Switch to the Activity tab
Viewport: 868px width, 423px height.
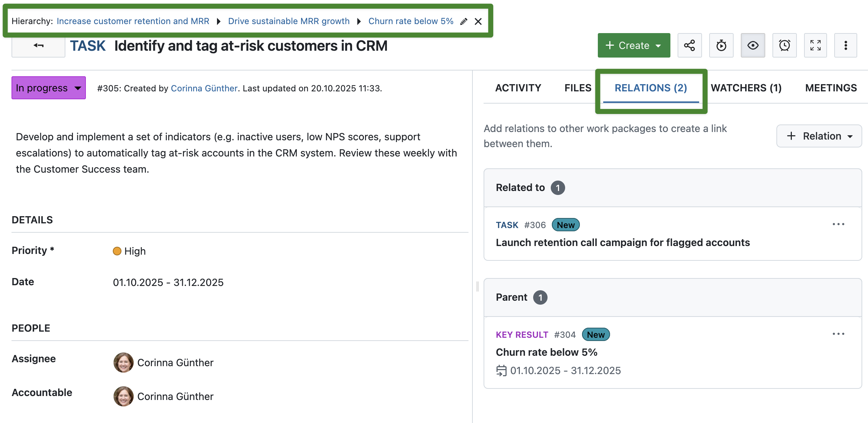[x=518, y=88]
